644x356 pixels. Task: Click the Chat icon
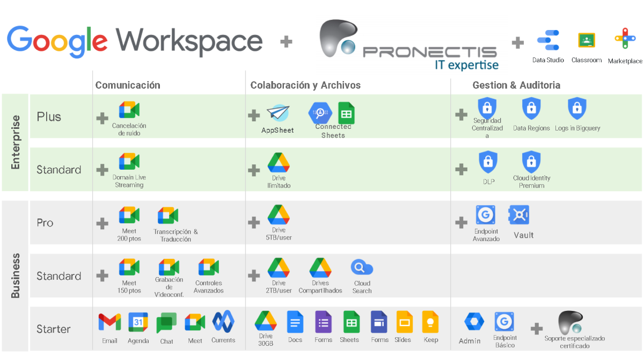[166, 323]
